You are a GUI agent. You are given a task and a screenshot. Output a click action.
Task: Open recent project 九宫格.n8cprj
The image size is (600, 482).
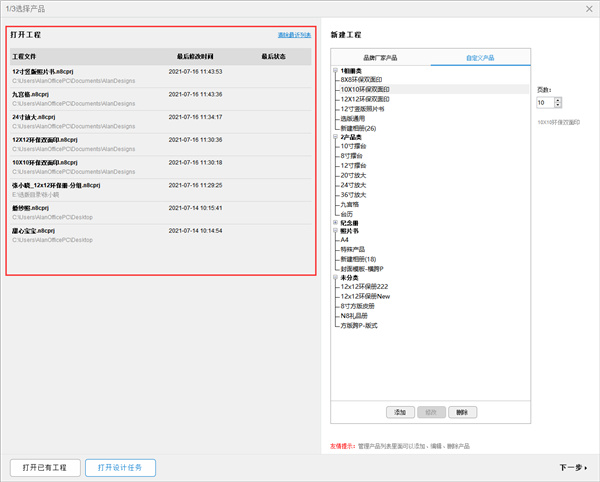[161, 99]
